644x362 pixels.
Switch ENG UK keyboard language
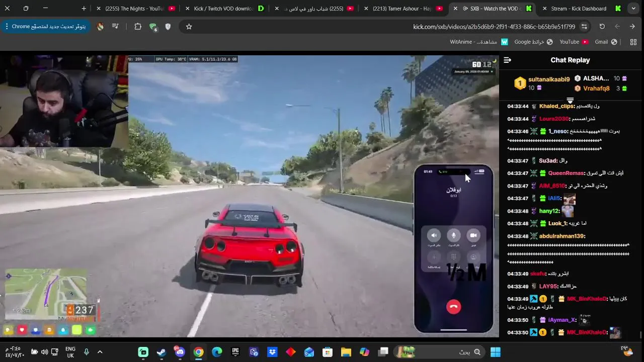(70, 352)
